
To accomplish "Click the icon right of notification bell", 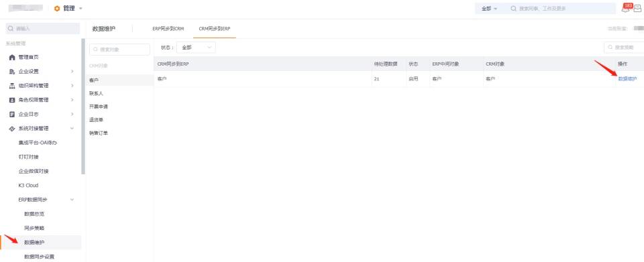I will pyautogui.click(x=637, y=9).
